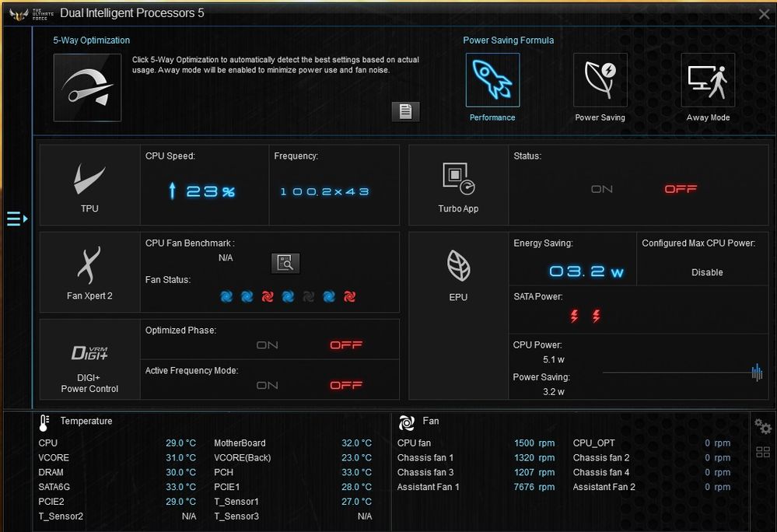Click the Energy Saving 03.2 w readout
777x532 pixels.
coord(586,271)
